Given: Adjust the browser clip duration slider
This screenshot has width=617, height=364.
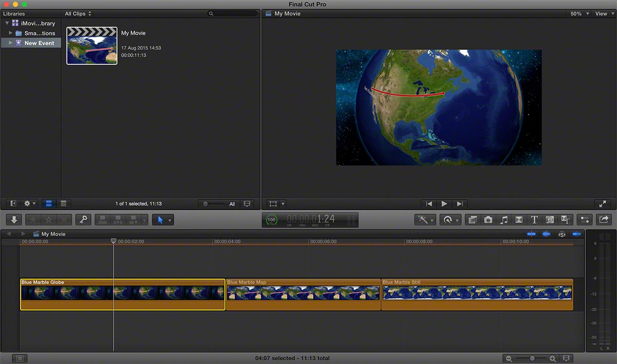Looking at the screenshot, I should (x=214, y=204).
